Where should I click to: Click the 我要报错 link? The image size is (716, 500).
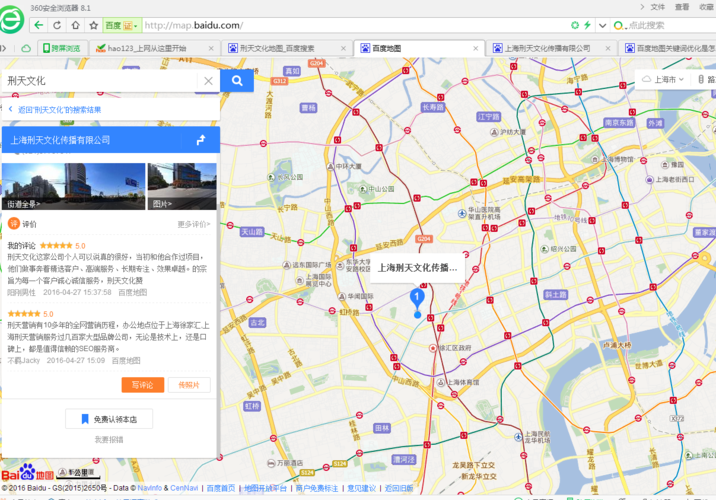(x=109, y=439)
